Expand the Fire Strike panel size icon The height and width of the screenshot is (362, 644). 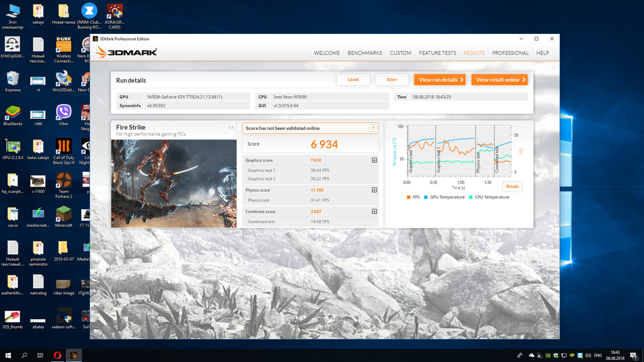pos(231,127)
